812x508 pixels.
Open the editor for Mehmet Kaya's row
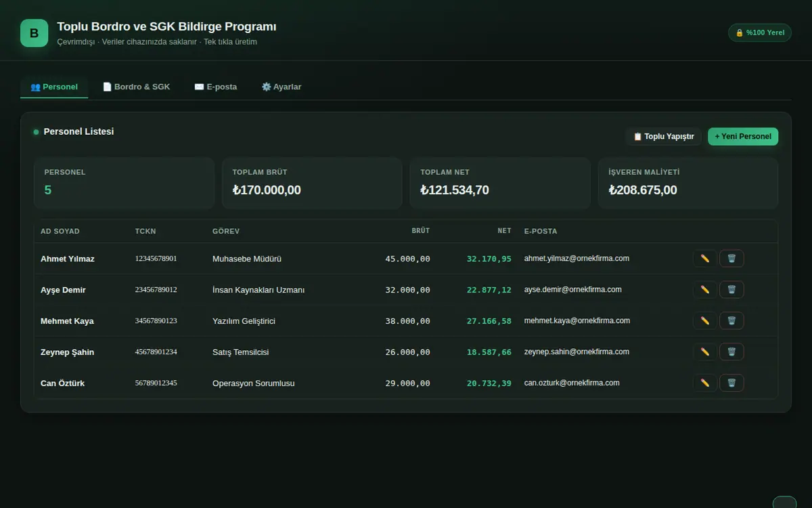(704, 321)
